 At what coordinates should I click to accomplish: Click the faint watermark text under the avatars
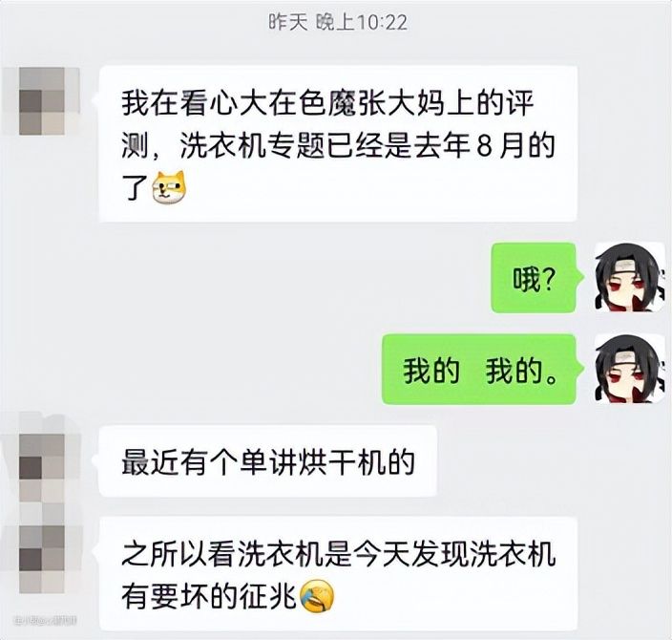coord(46,620)
